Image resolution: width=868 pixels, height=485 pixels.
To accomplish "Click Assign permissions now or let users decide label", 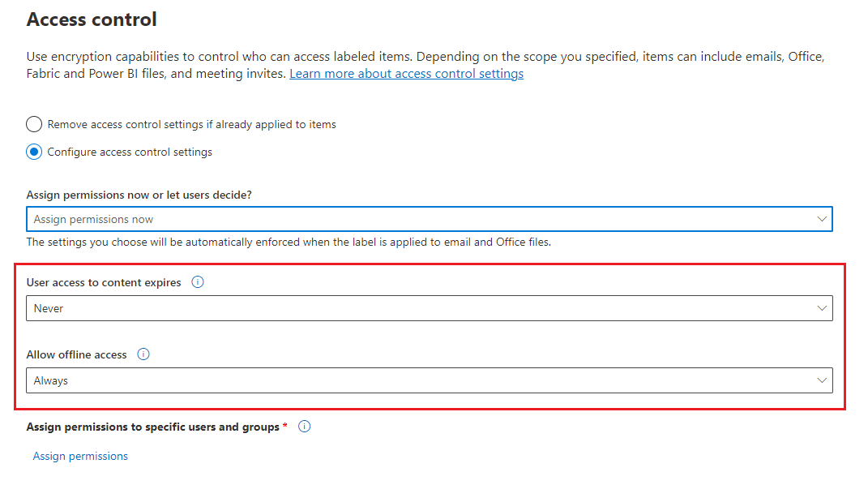I will [139, 195].
